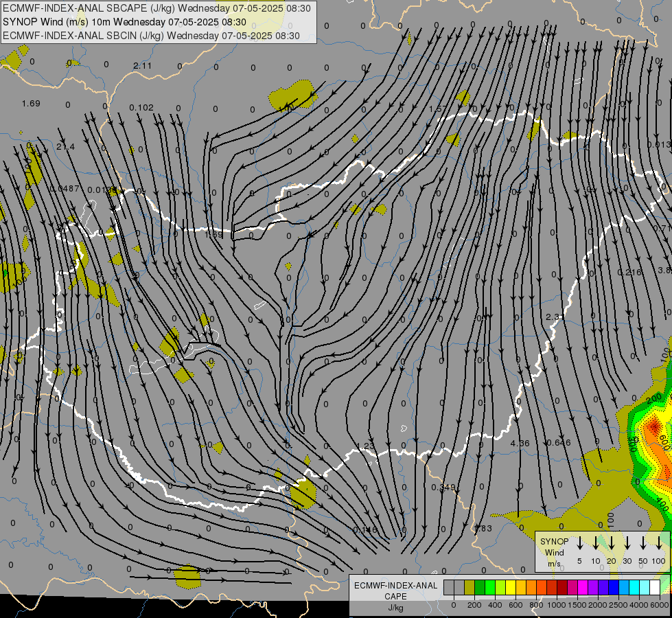
Task: Click the 400 contour label on CAPE area
Action: point(662,504)
